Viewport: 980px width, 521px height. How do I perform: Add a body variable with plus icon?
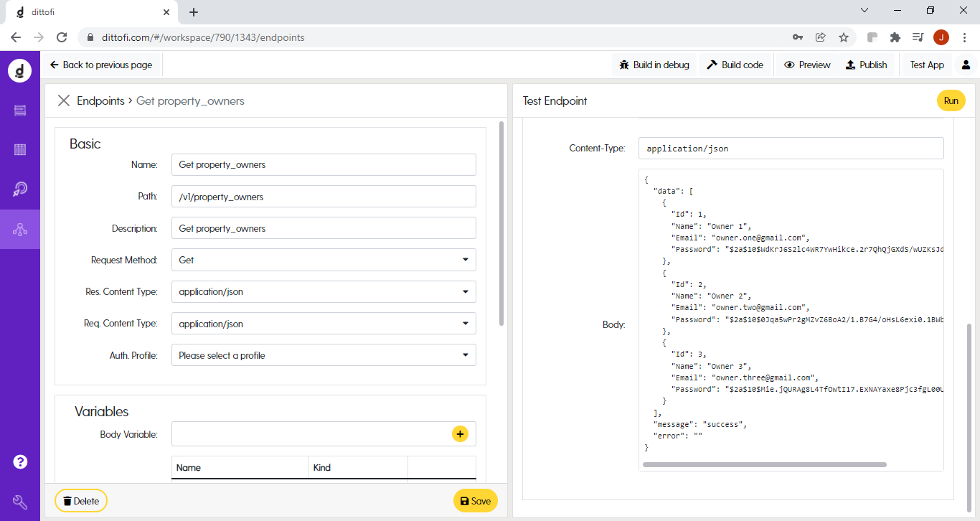click(460, 433)
